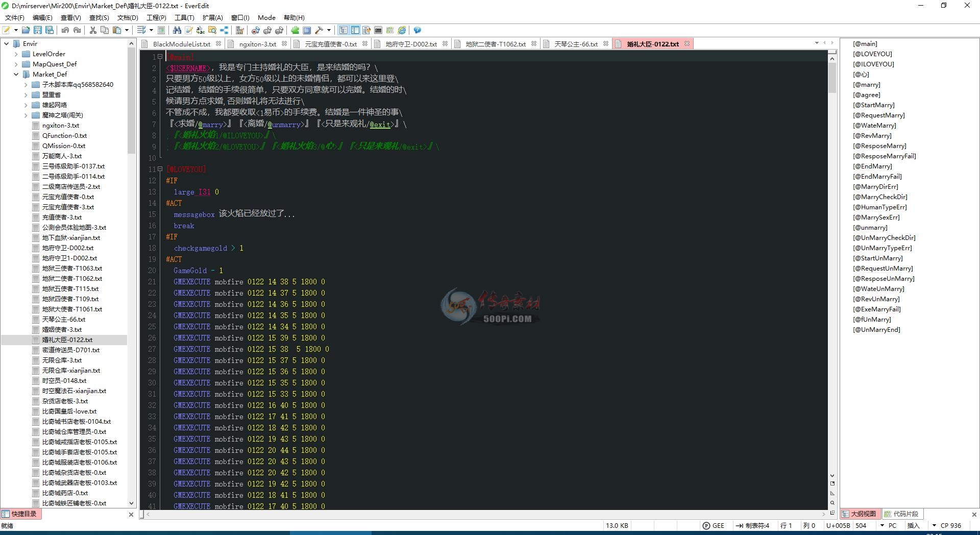Click the green puzzle plugin icon
This screenshot has width=980, height=535.
[295, 30]
